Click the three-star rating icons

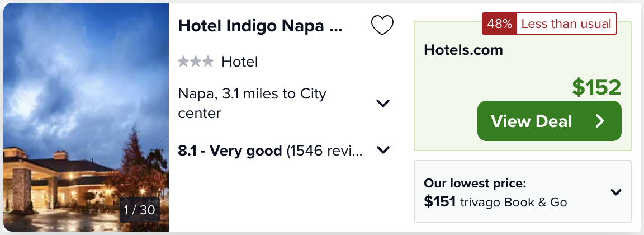point(196,62)
